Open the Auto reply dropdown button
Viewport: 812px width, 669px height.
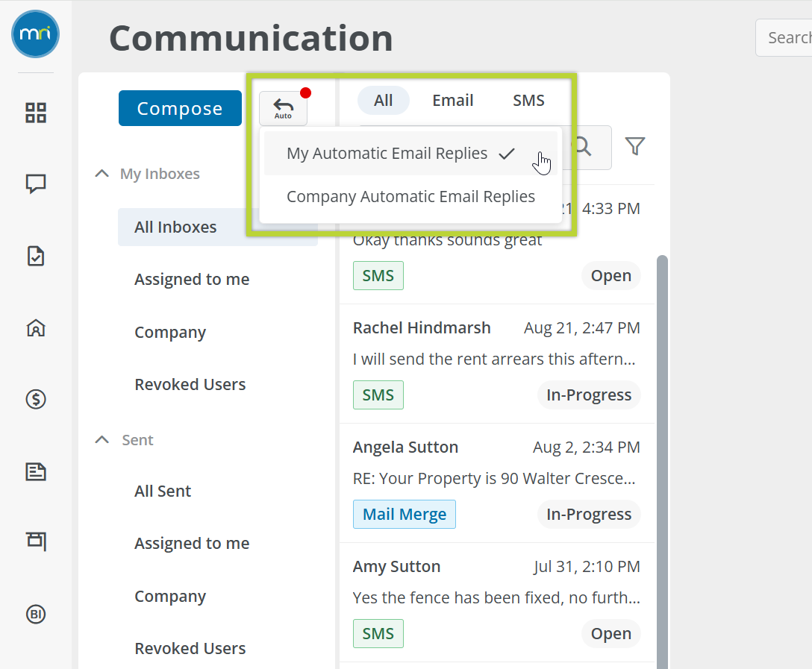pyautogui.click(x=283, y=109)
